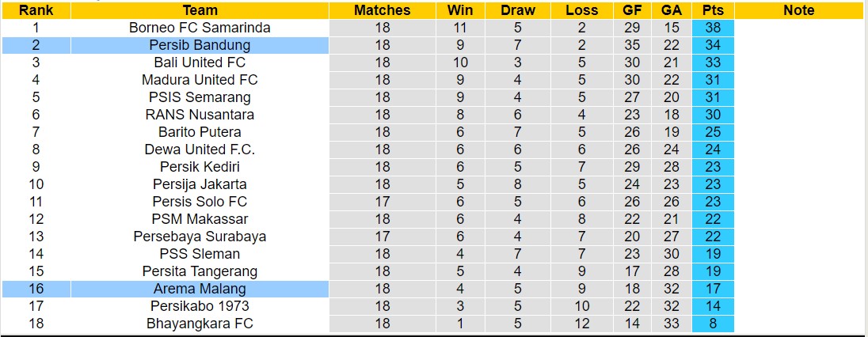Click the Borneo FC Samarinda team name
The height and width of the screenshot is (337, 868).
point(200,28)
